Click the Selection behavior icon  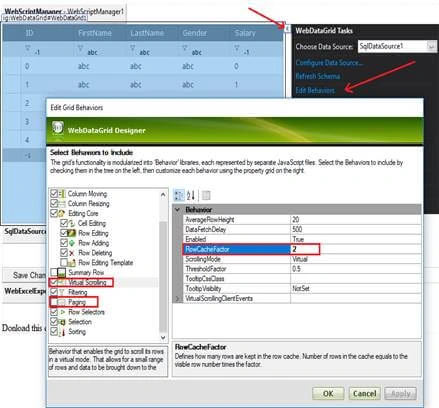62,322
